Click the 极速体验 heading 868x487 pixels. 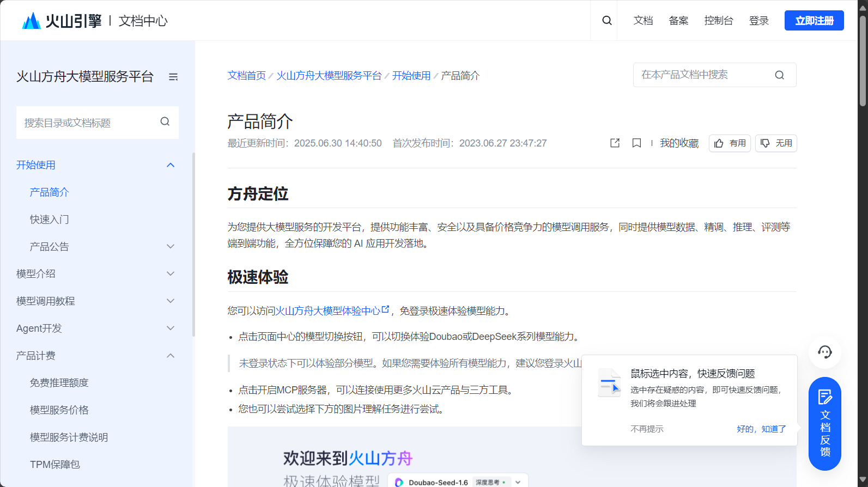258,277
